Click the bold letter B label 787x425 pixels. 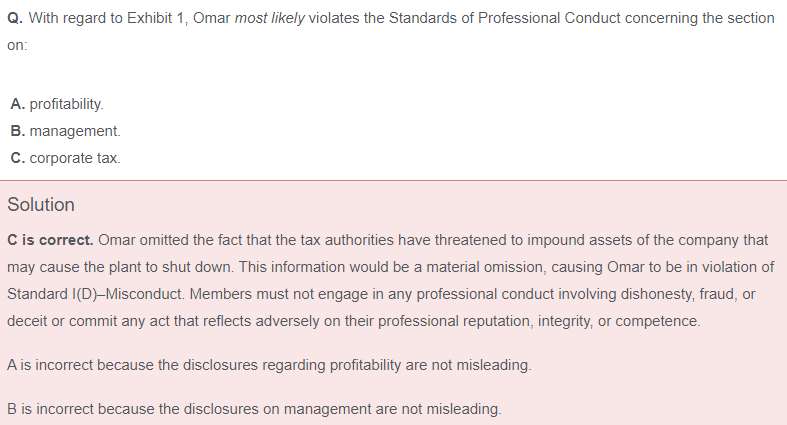(x=17, y=131)
